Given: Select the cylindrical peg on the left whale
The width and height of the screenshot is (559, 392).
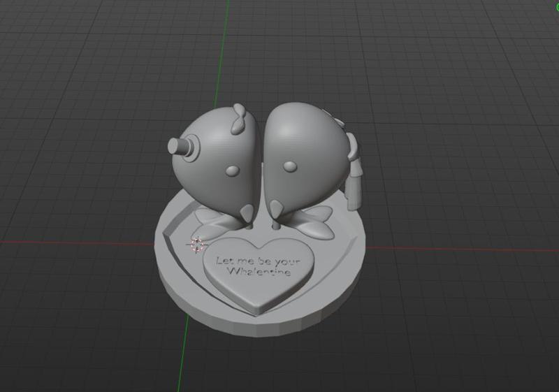Looking at the screenshot, I should [182, 147].
